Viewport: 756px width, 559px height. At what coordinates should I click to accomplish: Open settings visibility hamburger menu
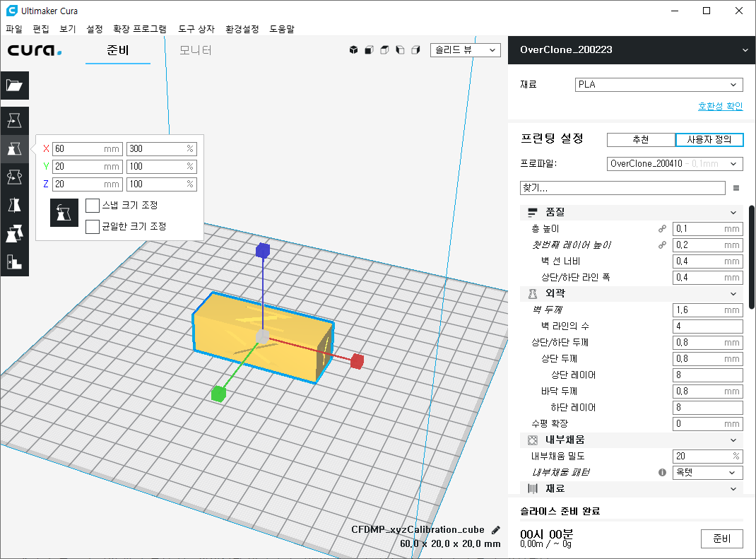coord(736,188)
